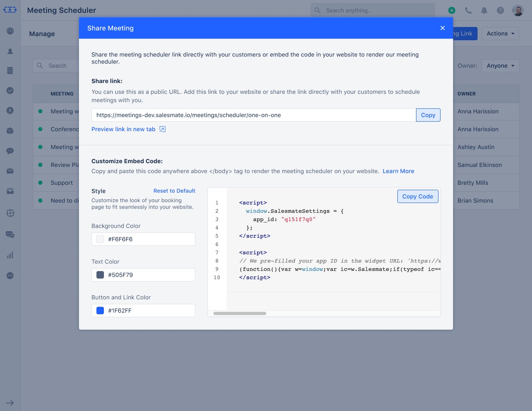Click the Text Color hex field

[143, 275]
